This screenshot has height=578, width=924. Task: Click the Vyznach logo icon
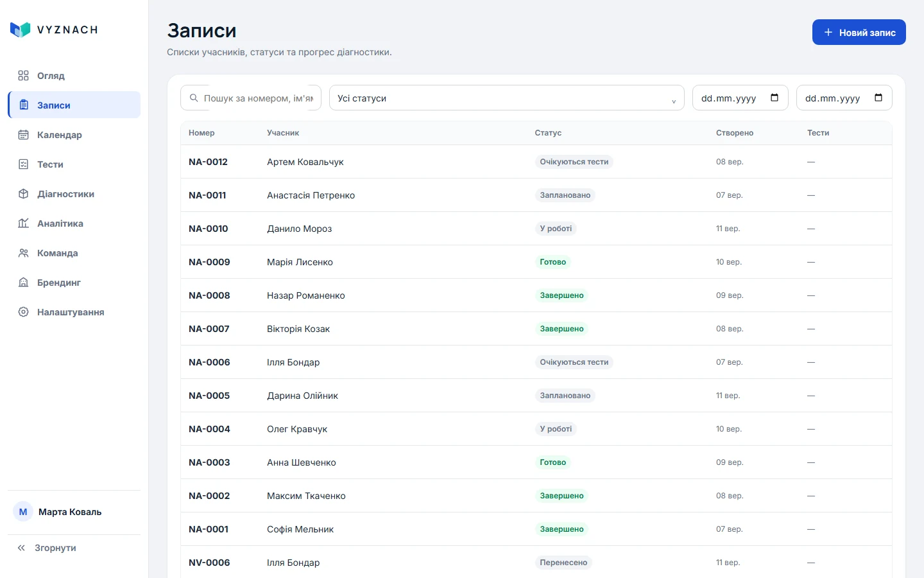(x=21, y=30)
